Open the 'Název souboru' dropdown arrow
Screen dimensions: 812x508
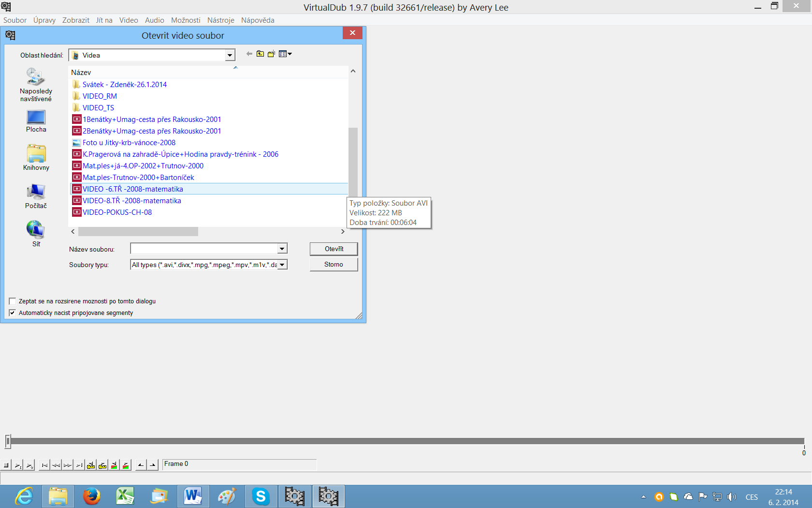tap(282, 249)
